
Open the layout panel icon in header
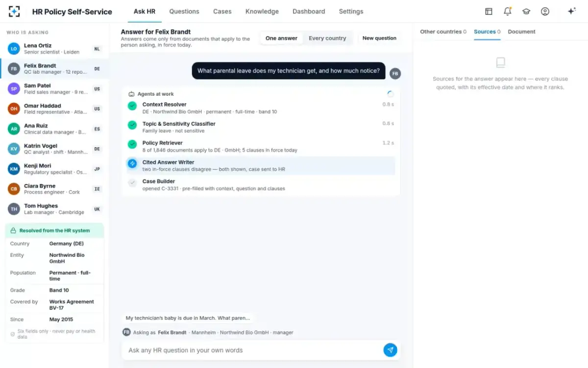(x=489, y=11)
